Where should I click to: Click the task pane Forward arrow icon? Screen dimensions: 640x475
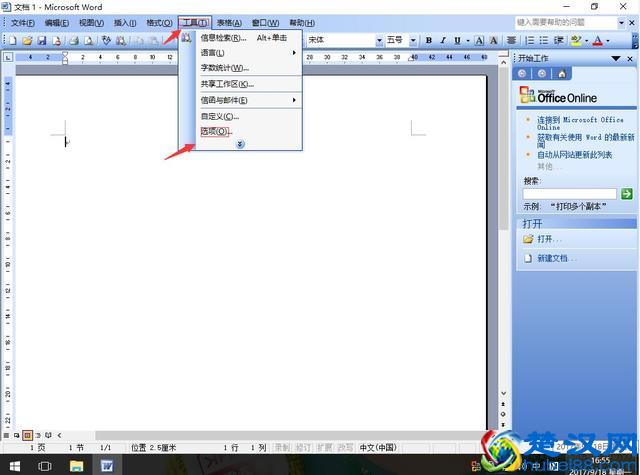click(x=542, y=73)
